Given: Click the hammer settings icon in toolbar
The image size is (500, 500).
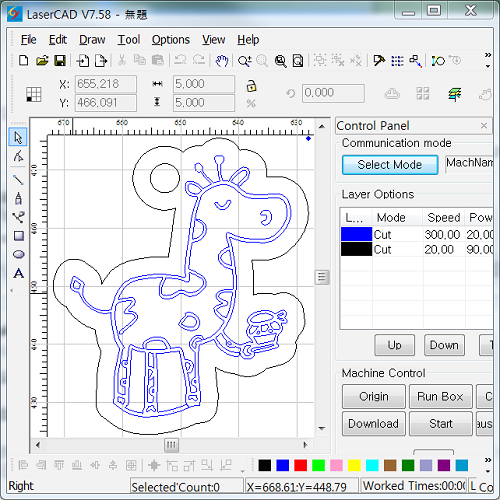Looking at the screenshot, I should coord(379,61).
